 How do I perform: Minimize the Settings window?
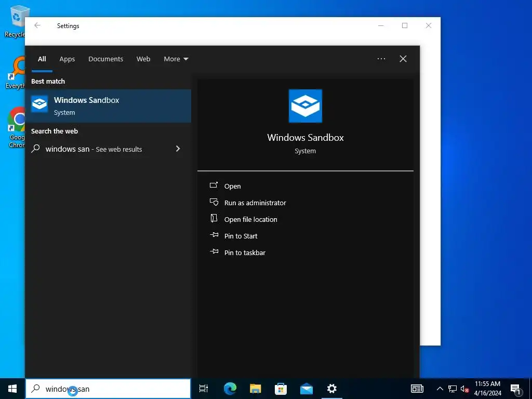381,25
